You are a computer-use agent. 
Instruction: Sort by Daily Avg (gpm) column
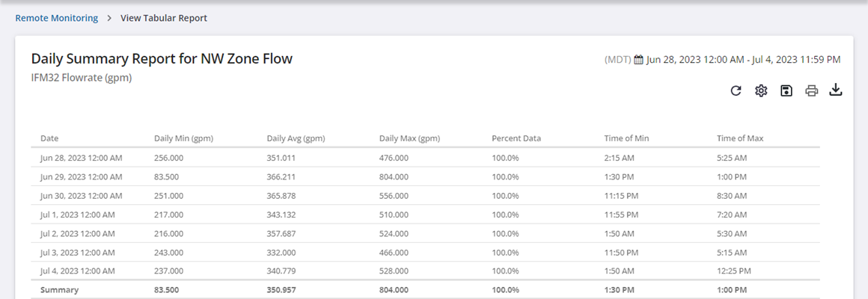click(296, 138)
